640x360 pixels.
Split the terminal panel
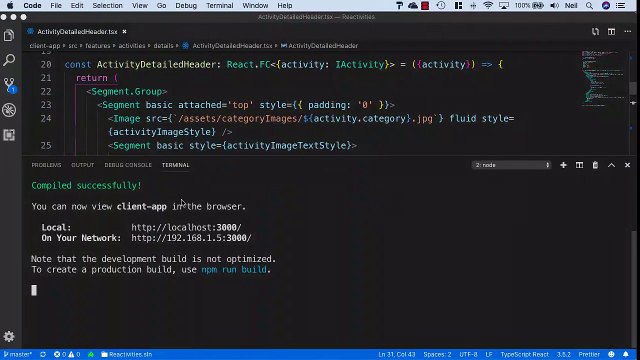click(579, 165)
